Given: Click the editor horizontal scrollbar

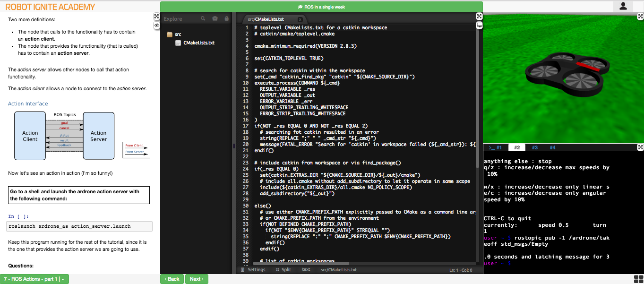Looking at the screenshot, I should pyautogui.click(x=301, y=264).
